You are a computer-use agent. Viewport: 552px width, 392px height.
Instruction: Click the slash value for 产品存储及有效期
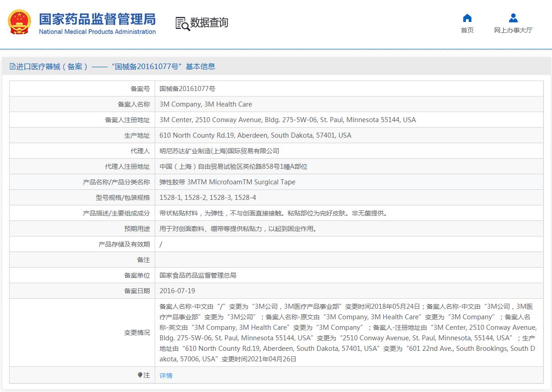[161, 244]
